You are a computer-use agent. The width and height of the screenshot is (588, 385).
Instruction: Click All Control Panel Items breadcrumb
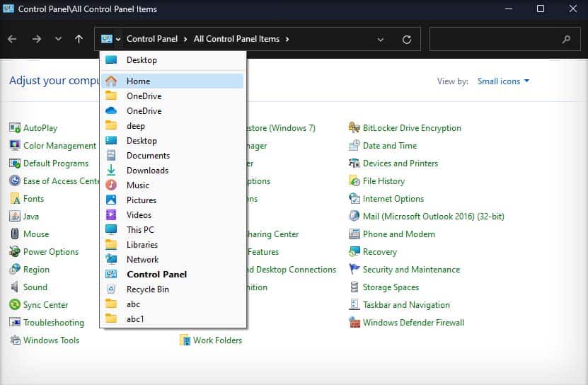[x=236, y=39]
